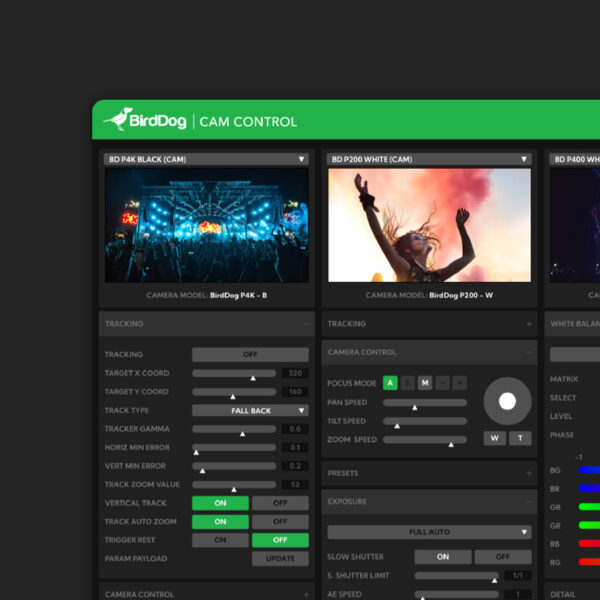
Task: Expand the Presets panel plus icon
Action: pos(529,473)
